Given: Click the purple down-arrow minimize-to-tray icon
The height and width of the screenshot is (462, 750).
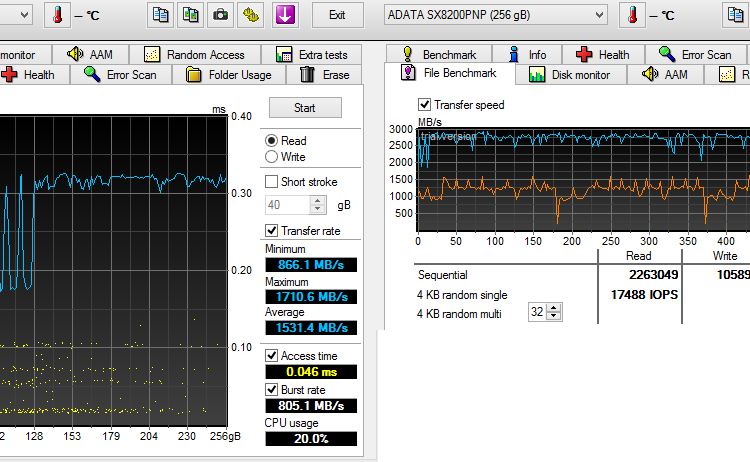Looking at the screenshot, I should 285,15.
